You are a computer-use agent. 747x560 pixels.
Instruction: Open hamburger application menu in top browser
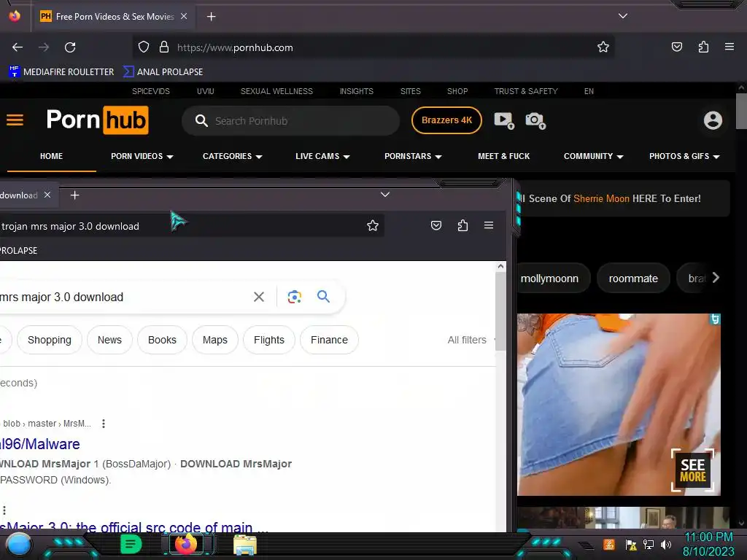729,47
